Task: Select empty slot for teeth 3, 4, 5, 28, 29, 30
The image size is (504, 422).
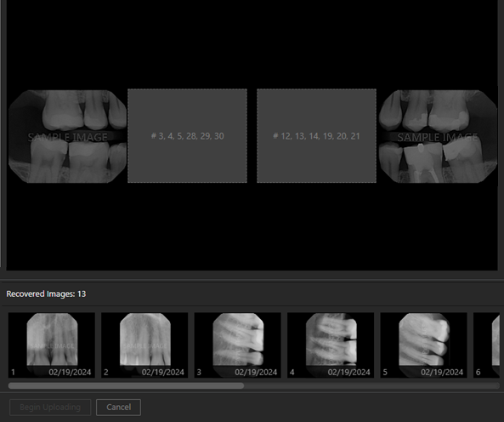Action: pos(187,136)
